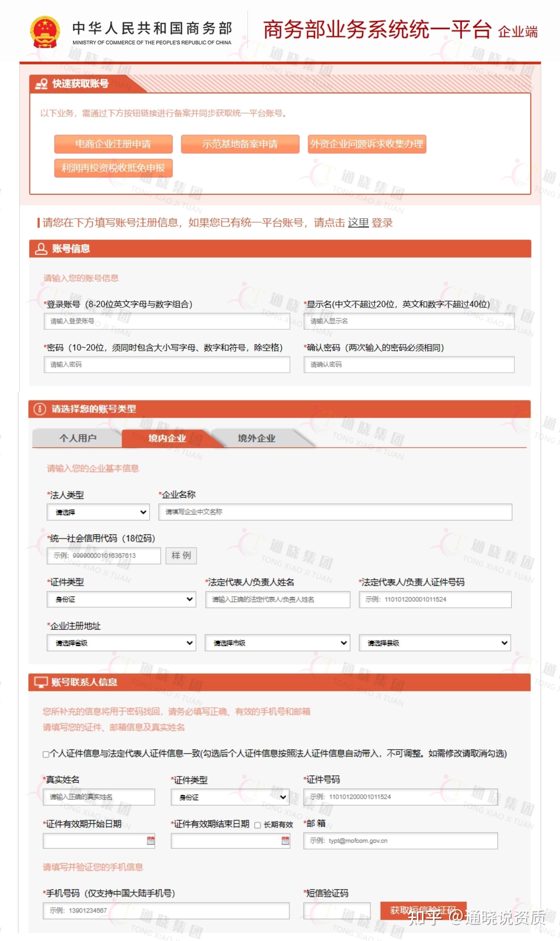Click the 统一社会信用代码 input field
The image size is (560, 941).
104,555
